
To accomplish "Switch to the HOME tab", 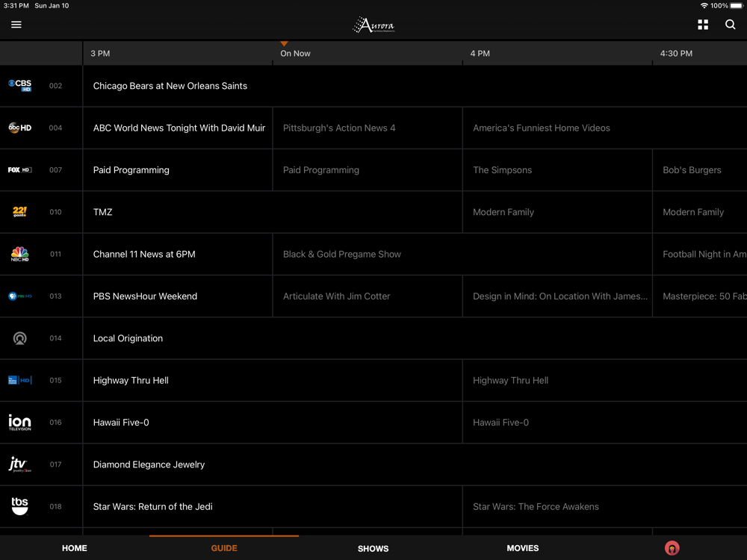I will 74,548.
